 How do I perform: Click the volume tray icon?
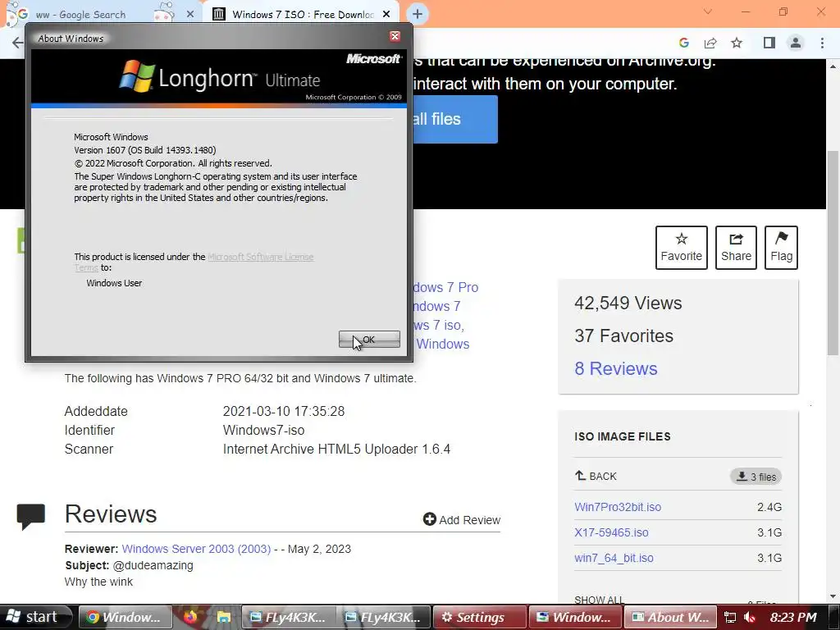[x=750, y=617]
